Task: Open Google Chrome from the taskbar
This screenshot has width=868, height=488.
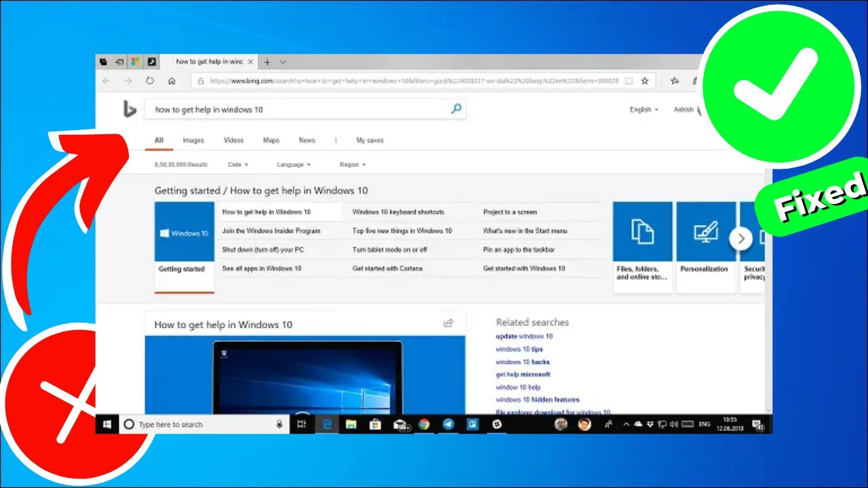Action: pyautogui.click(x=424, y=424)
